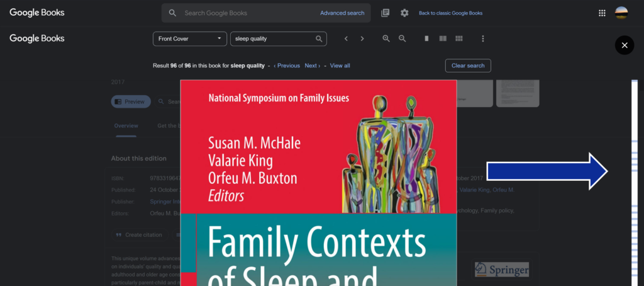
Task: Click the About this edition heading
Action: (139, 158)
